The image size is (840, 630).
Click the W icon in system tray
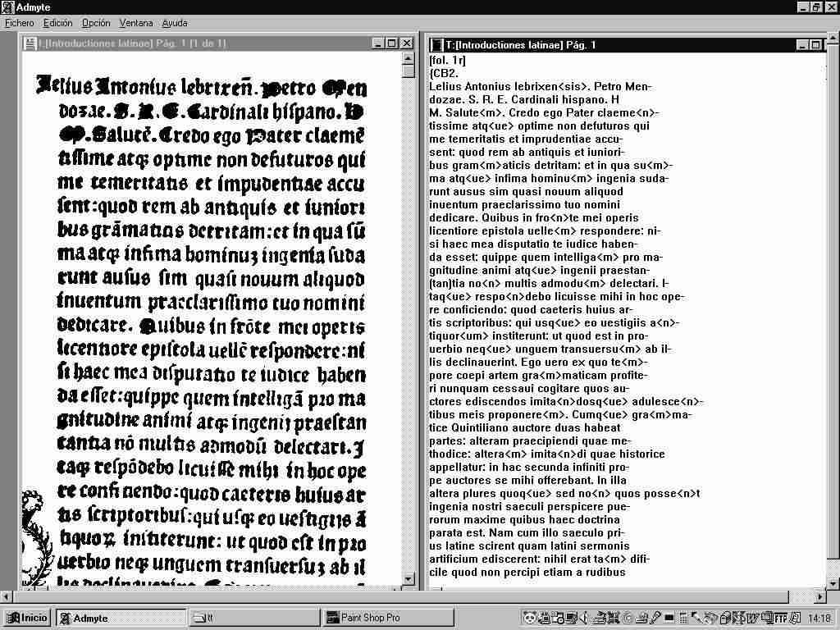pyautogui.click(x=751, y=618)
